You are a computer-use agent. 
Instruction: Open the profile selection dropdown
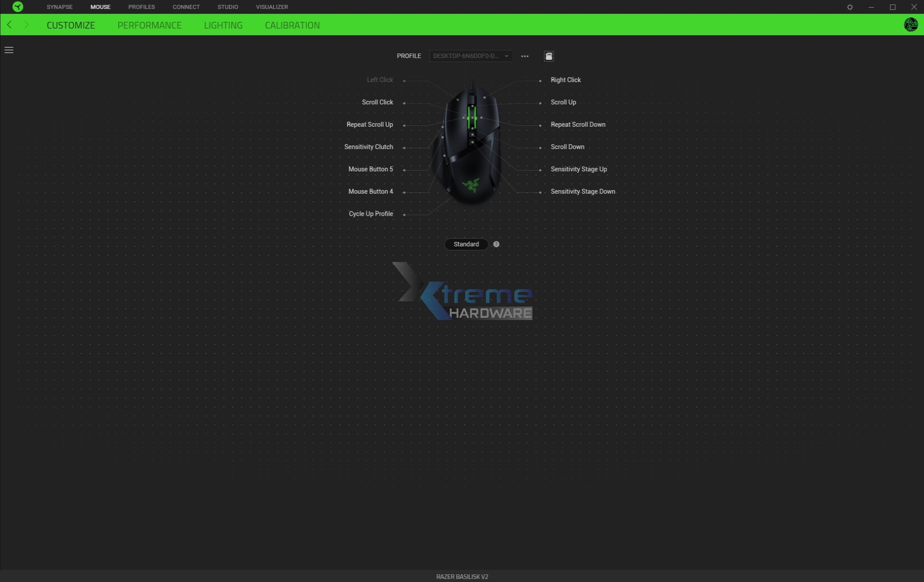(471, 56)
